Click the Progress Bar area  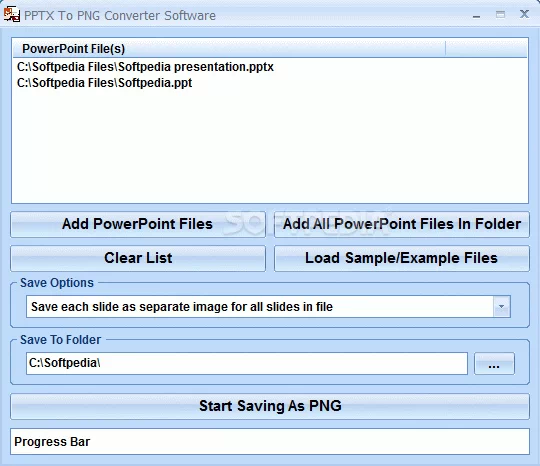coord(270,442)
